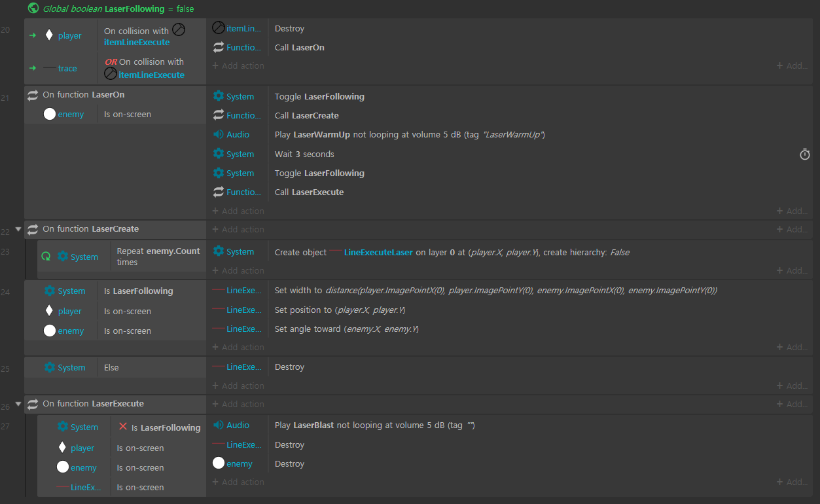Click the Add... link at right of event 20
The image size is (820, 504).
[792, 65]
